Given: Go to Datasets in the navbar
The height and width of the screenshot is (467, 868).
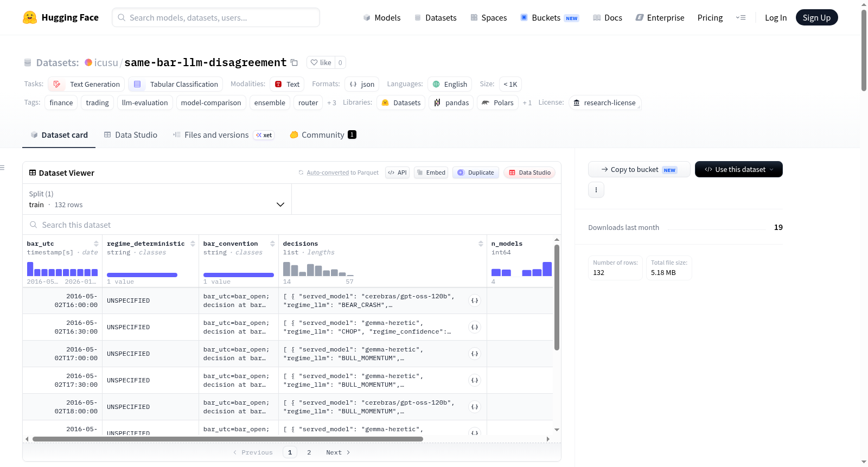Looking at the screenshot, I should pyautogui.click(x=436, y=17).
